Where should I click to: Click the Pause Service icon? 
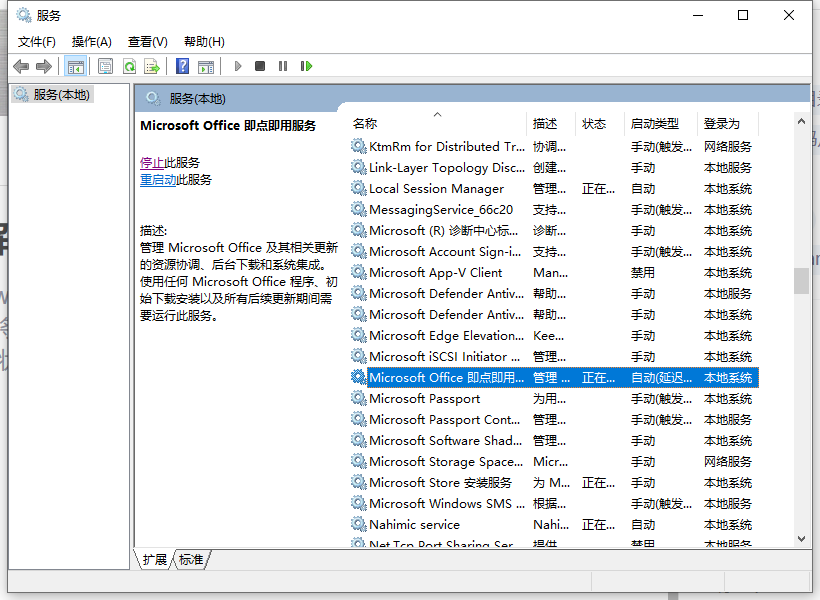(283, 66)
